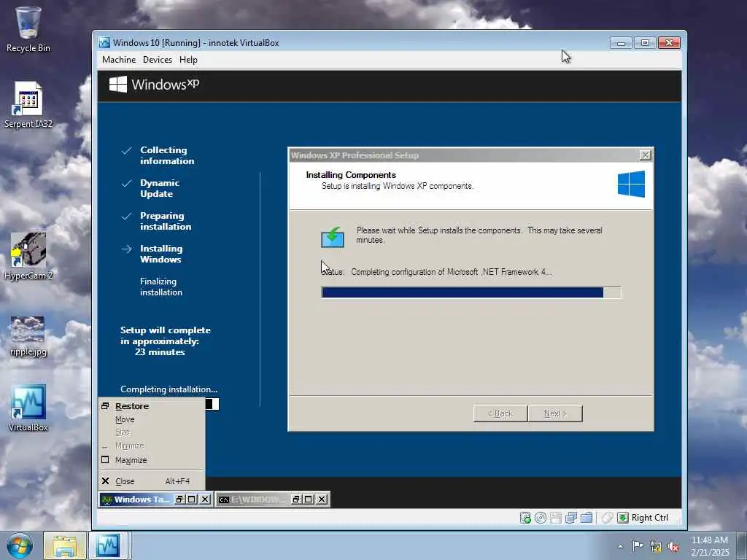Click the VirtualBox CD/DVD status icon
This screenshot has height=560, width=747.
pos(541,518)
